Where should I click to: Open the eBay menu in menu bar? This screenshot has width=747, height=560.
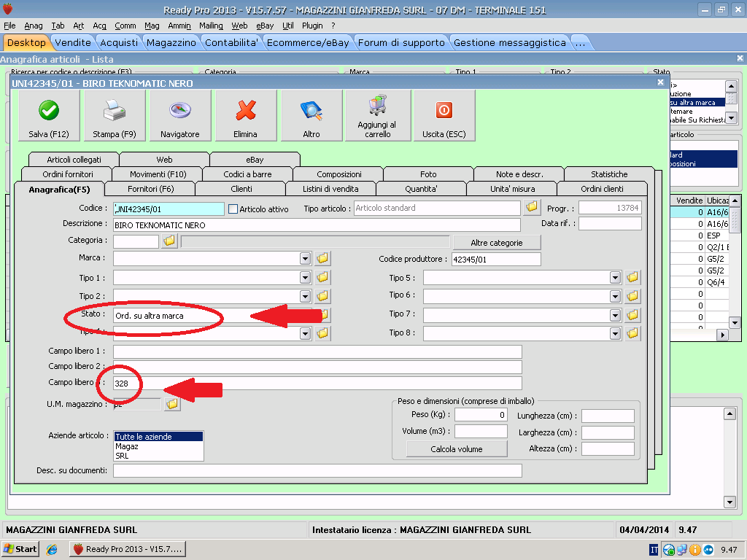click(265, 26)
